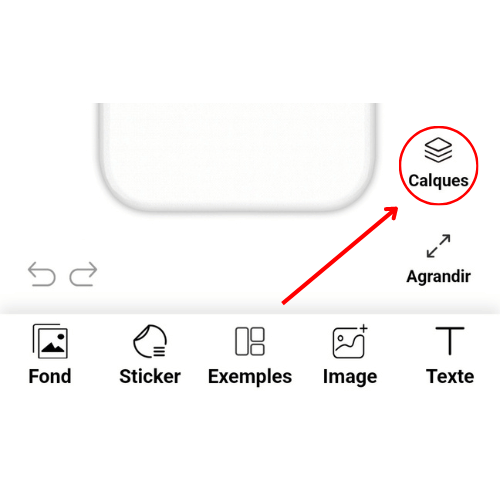Select the Image label in the toolbar
Screen dimensions: 500x500
tap(350, 377)
